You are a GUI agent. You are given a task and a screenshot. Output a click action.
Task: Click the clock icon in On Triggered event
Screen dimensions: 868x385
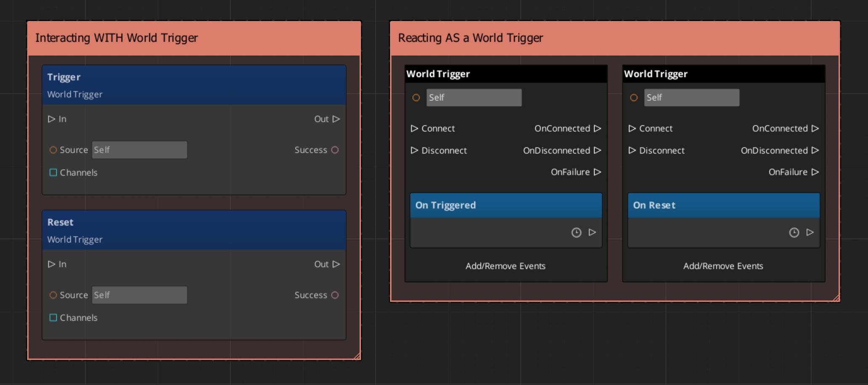[x=576, y=233]
